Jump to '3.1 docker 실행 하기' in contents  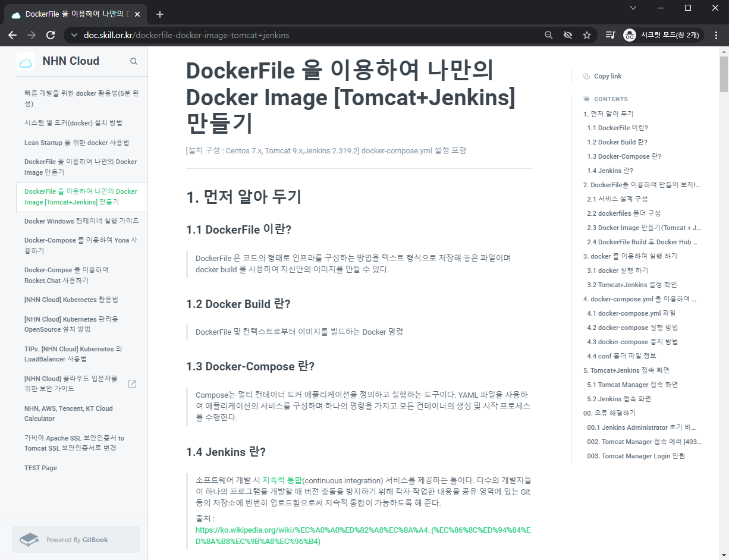tap(617, 270)
